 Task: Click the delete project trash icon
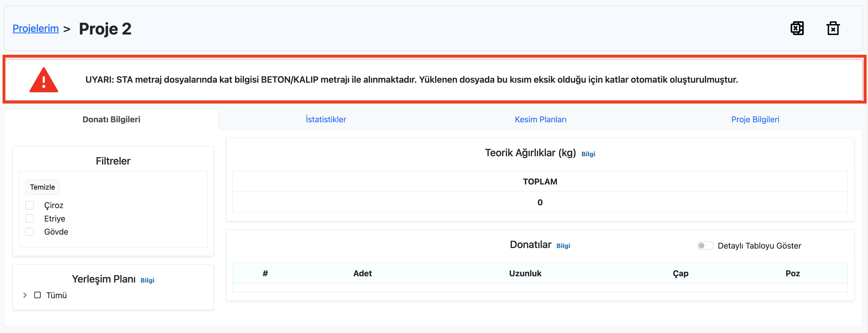[x=833, y=28]
